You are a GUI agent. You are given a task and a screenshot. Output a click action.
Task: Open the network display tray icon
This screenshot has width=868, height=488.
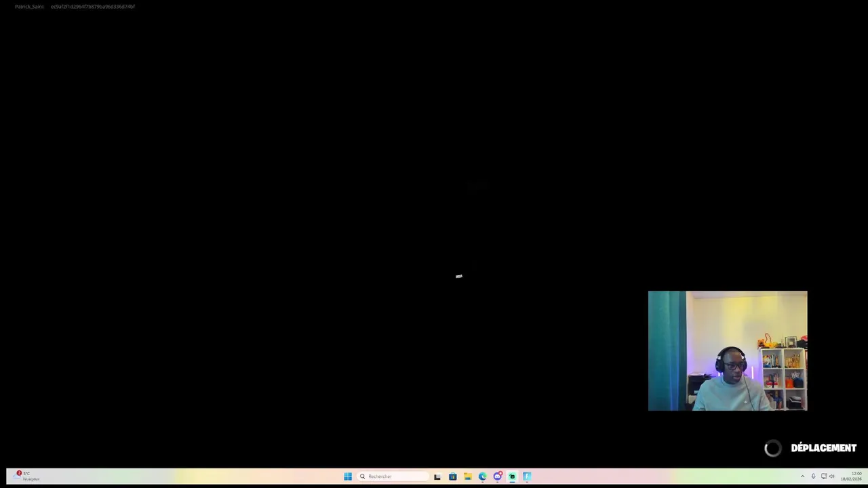(x=824, y=476)
